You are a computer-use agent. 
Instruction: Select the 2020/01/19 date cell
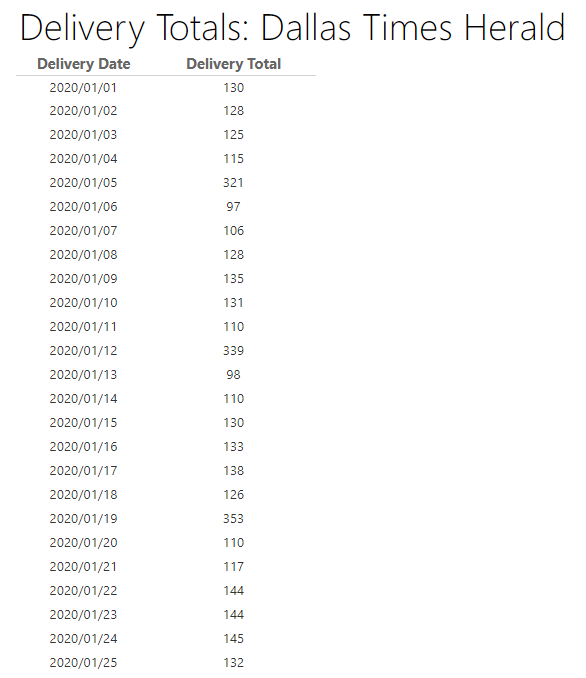(x=83, y=518)
